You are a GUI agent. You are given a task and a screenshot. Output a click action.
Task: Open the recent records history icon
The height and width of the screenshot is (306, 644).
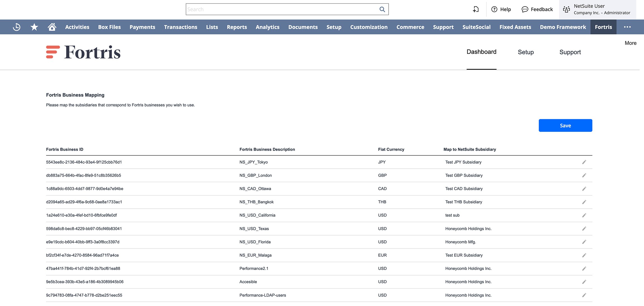pos(17,27)
